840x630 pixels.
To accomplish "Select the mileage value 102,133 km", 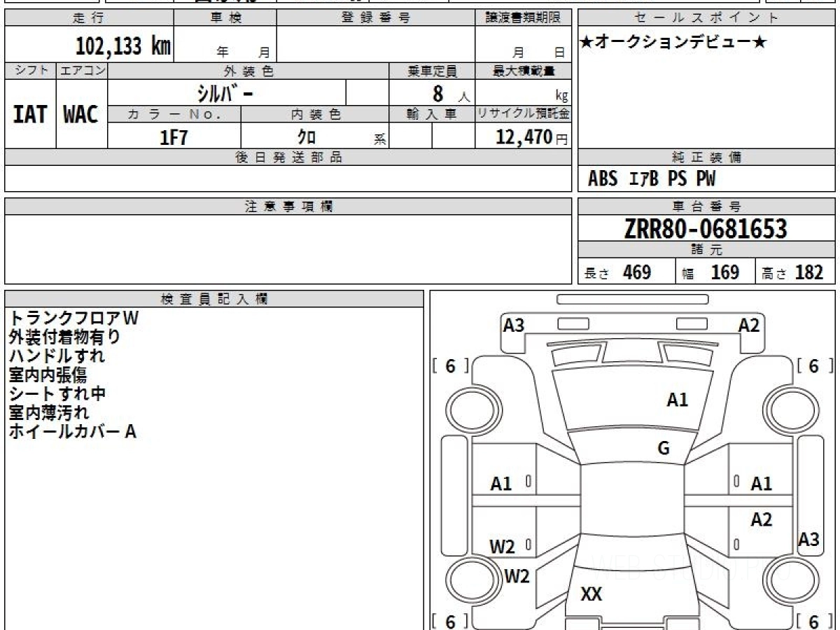I will [123, 46].
